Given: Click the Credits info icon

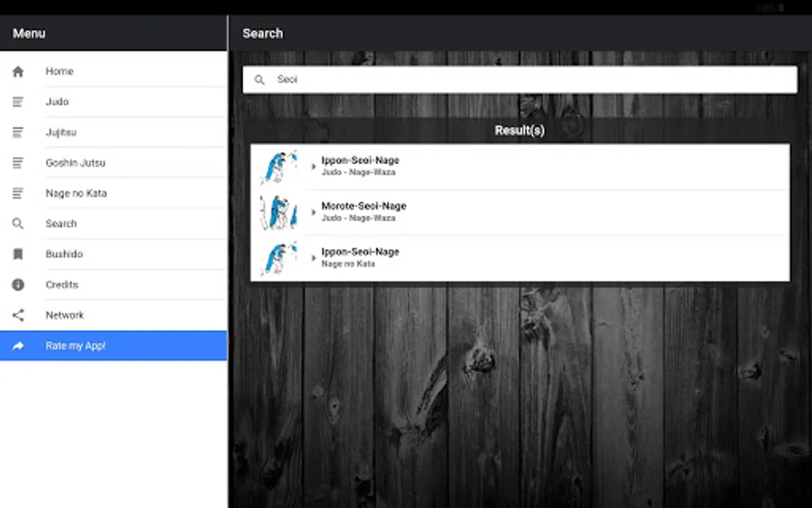Looking at the screenshot, I should (x=18, y=285).
